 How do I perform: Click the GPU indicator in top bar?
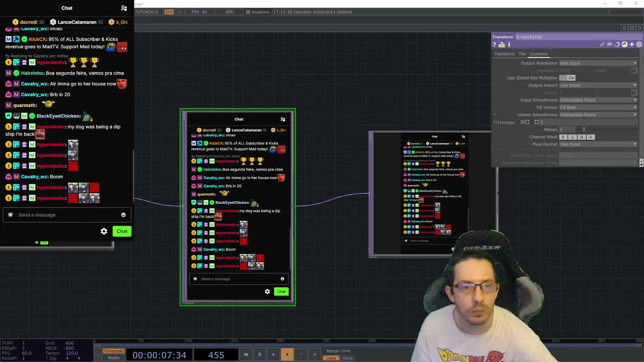(x=230, y=12)
